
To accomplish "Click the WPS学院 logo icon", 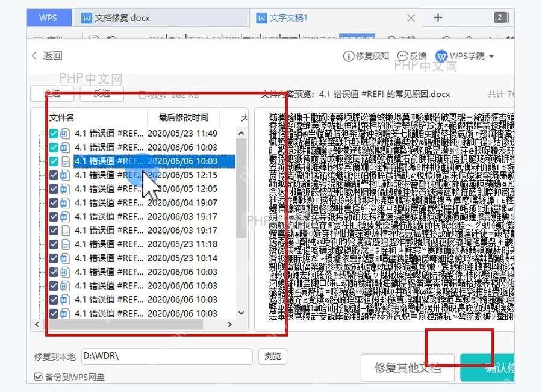I will point(441,56).
